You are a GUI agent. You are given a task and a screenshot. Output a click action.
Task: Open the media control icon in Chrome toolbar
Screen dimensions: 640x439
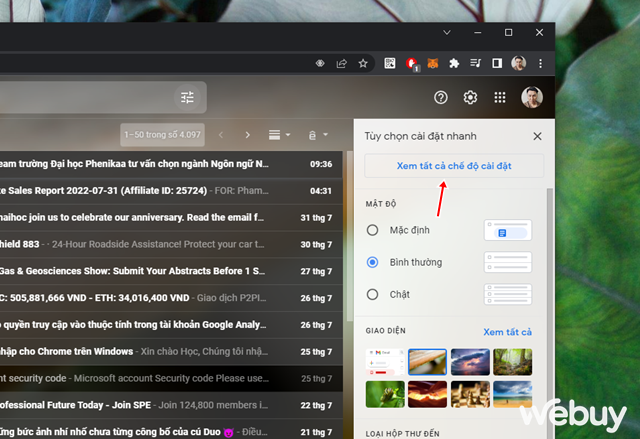click(x=476, y=63)
